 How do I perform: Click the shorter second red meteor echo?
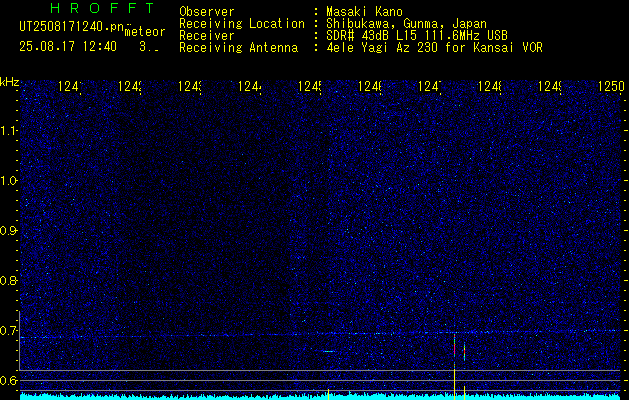pyautogui.click(x=464, y=351)
